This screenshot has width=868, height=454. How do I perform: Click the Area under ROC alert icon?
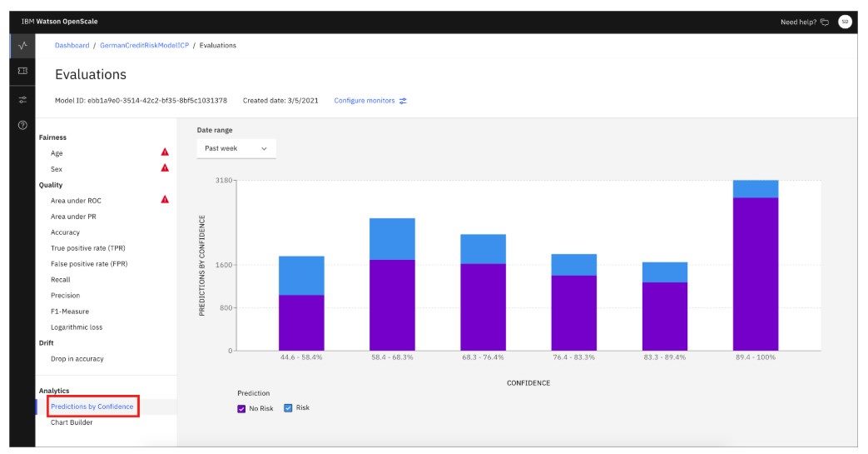pyautogui.click(x=165, y=200)
